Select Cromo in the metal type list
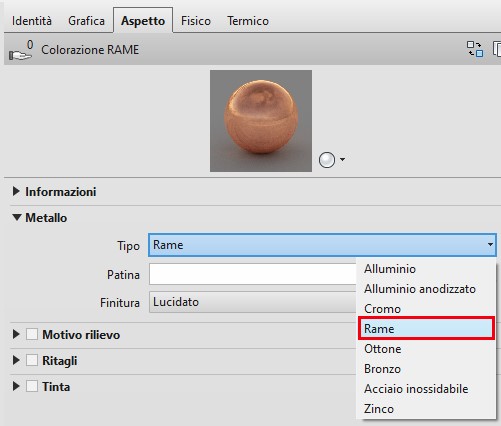Screen dimensions: 501x426 point(426,309)
